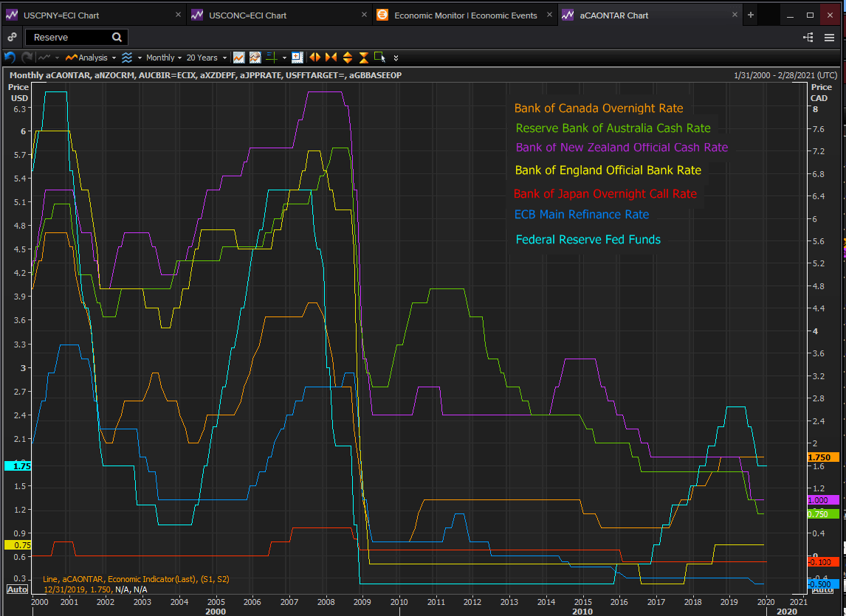Open the Analysis dropdown

pyautogui.click(x=92, y=58)
